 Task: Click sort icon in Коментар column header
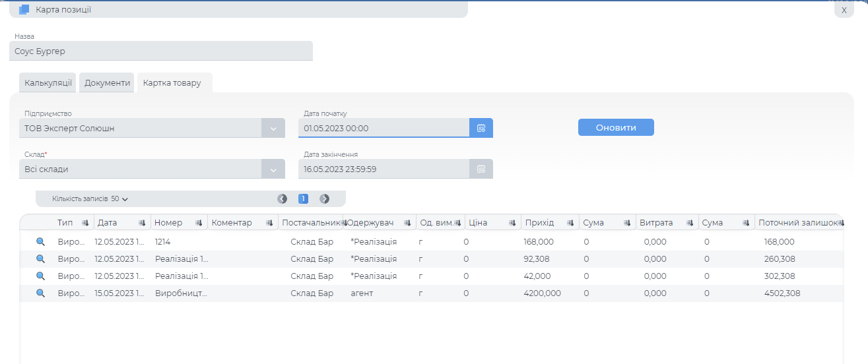269,223
